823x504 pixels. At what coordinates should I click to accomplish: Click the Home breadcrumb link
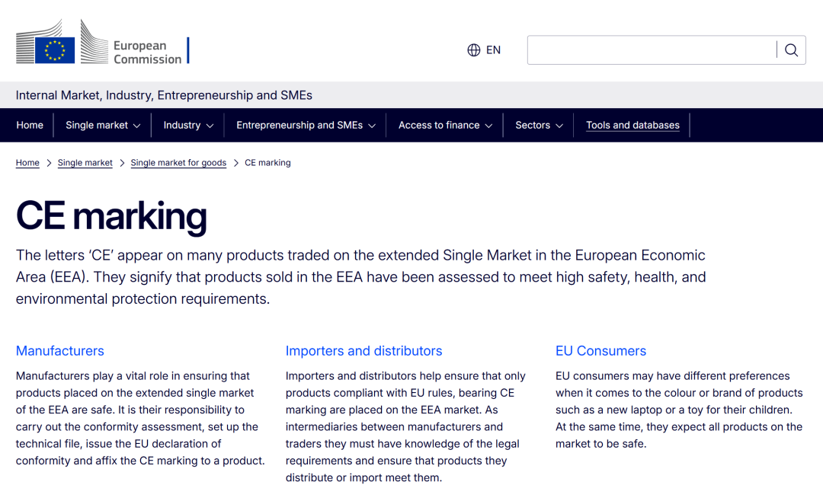click(27, 163)
